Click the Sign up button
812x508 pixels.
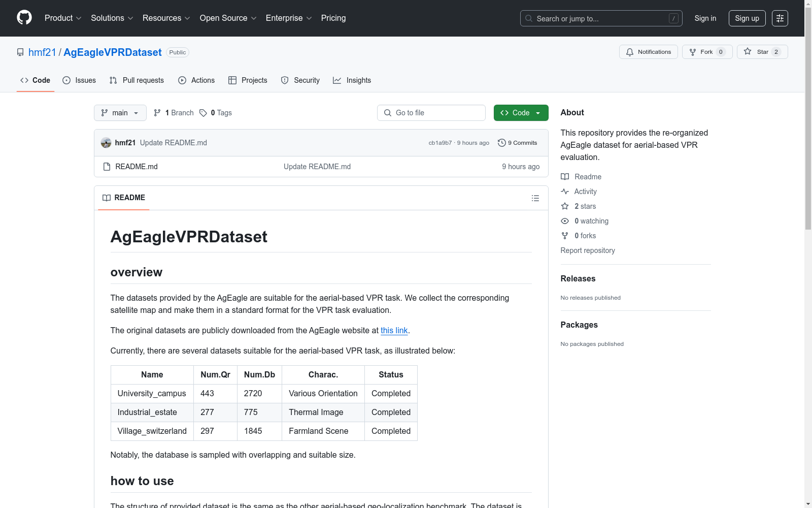747,18
